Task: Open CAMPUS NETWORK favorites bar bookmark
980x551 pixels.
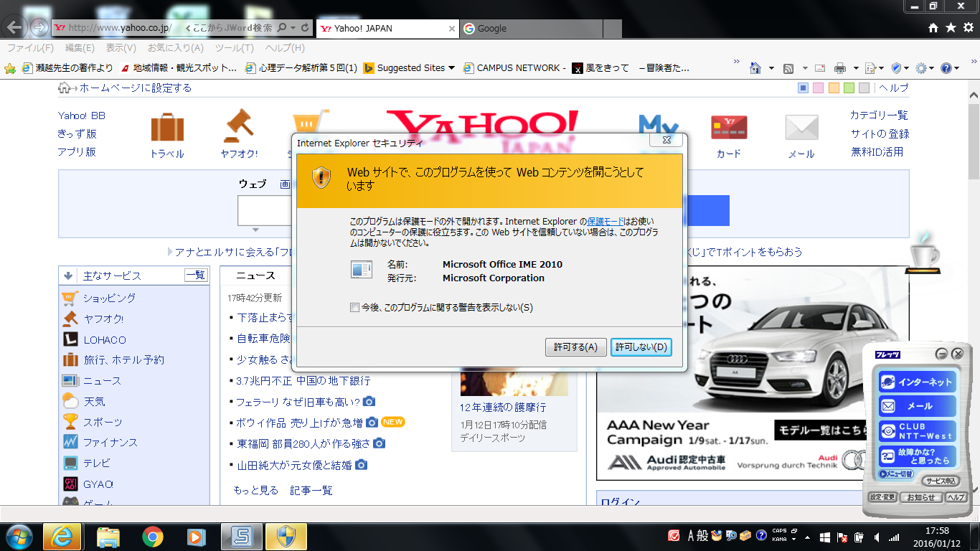Action: click(x=515, y=68)
